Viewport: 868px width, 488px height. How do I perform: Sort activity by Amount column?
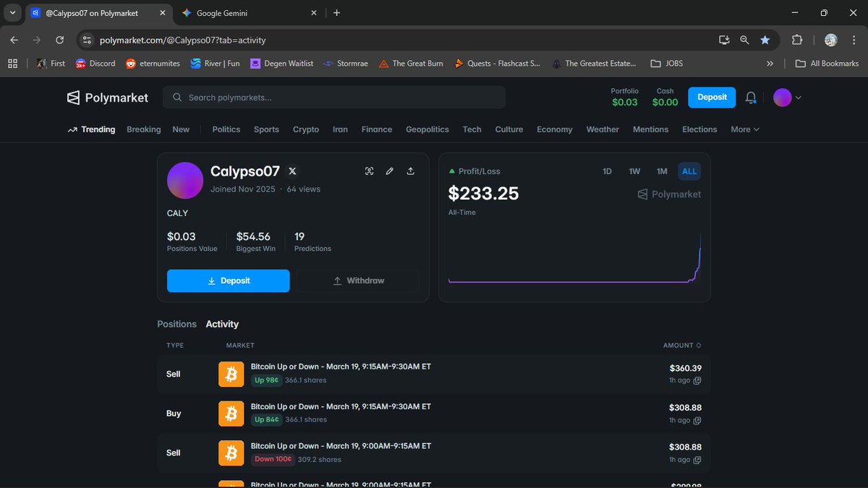[682, 346]
